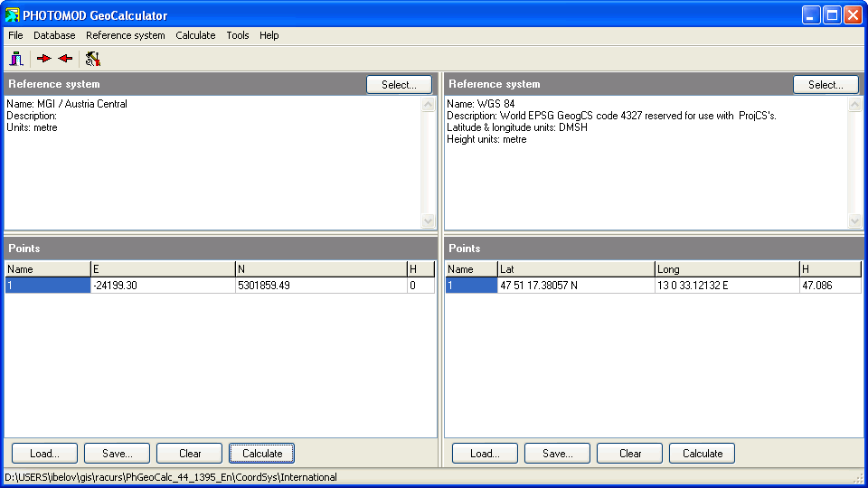Click the Height units: metre line

point(486,139)
